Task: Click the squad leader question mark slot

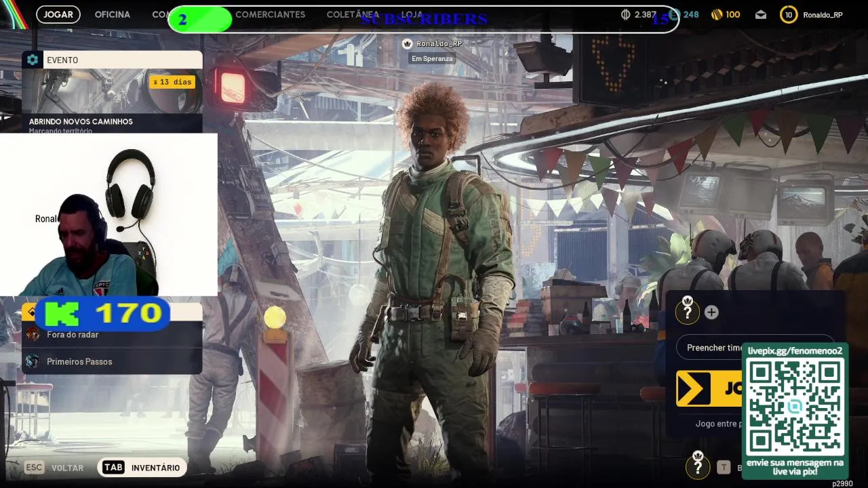Action: click(688, 311)
